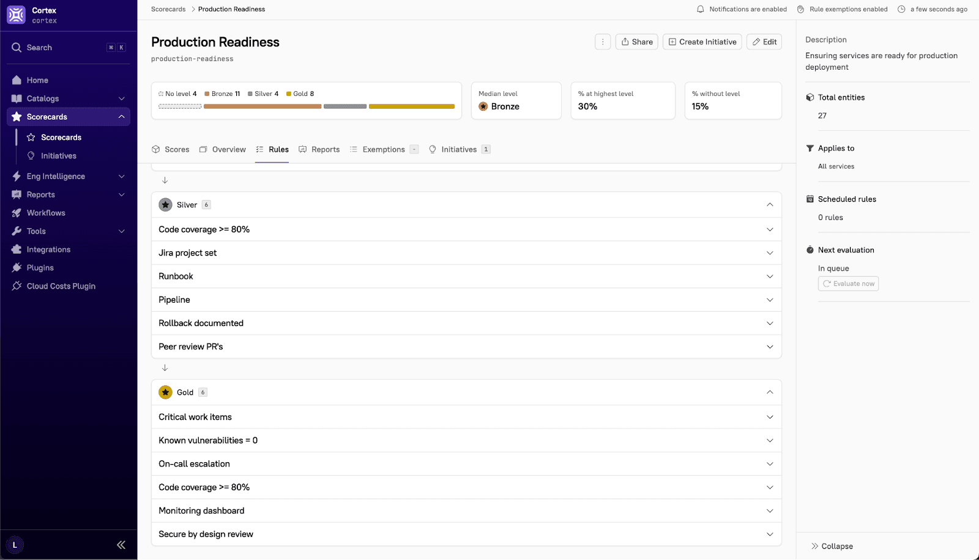
Task: Open Plugins from the sidebar
Action: point(40,268)
